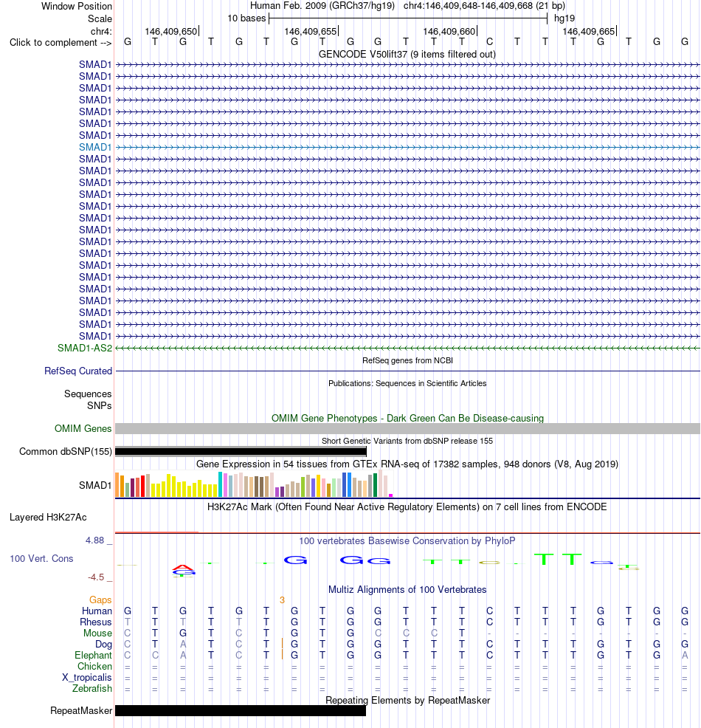Click the only C base in complement ruler
701x728 pixels.
[489, 42]
